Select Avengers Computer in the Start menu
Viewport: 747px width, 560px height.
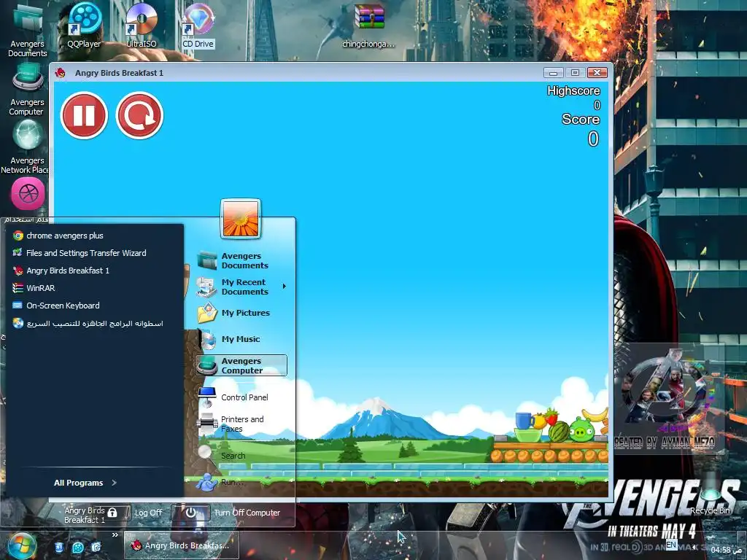click(241, 365)
